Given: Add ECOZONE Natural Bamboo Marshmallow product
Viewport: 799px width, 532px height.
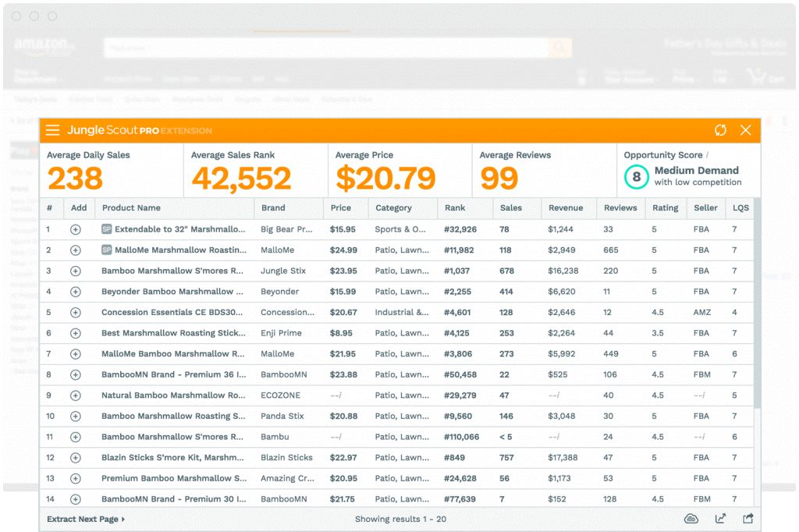Looking at the screenshot, I should click(x=76, y=395).
